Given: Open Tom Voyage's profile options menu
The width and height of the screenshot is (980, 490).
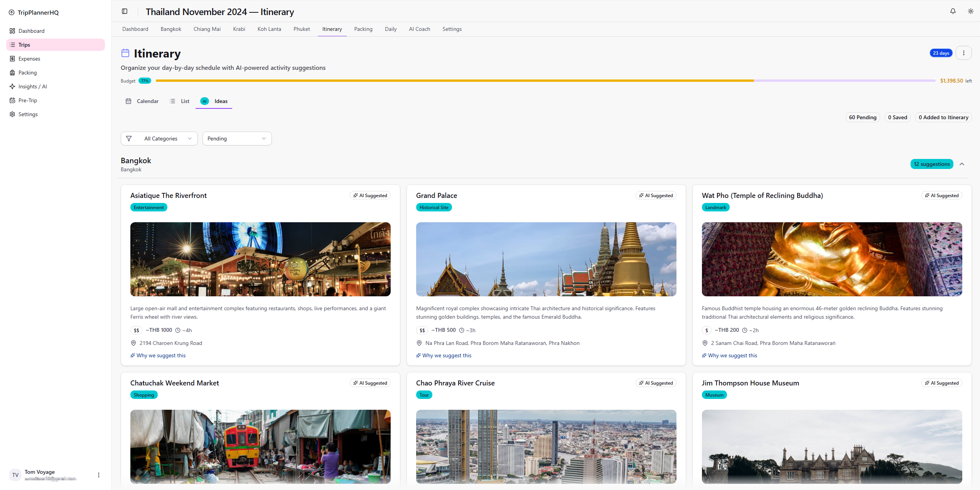Looking at the screenshot, I should (98, 475).
